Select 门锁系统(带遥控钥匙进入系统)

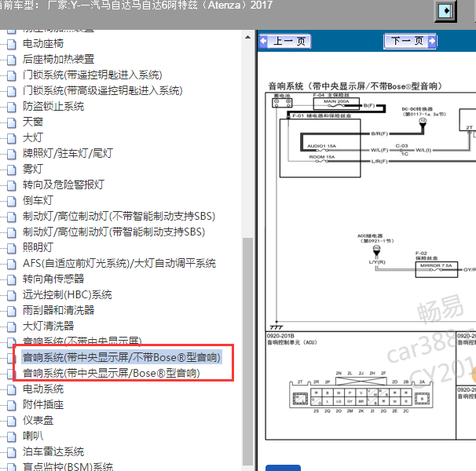click(x=92, y=75)
